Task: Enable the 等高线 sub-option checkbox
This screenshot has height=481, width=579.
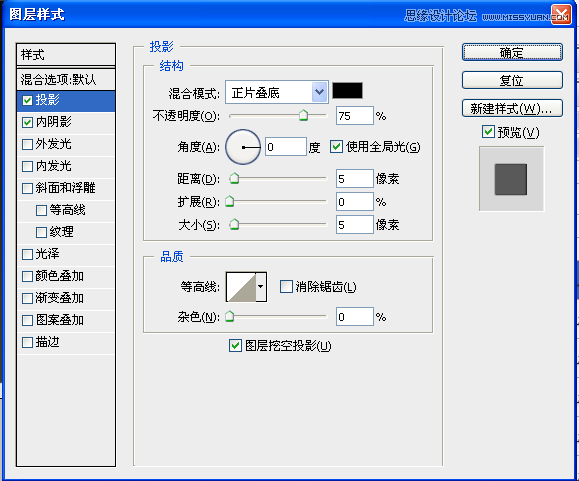Action: point(41,210)
